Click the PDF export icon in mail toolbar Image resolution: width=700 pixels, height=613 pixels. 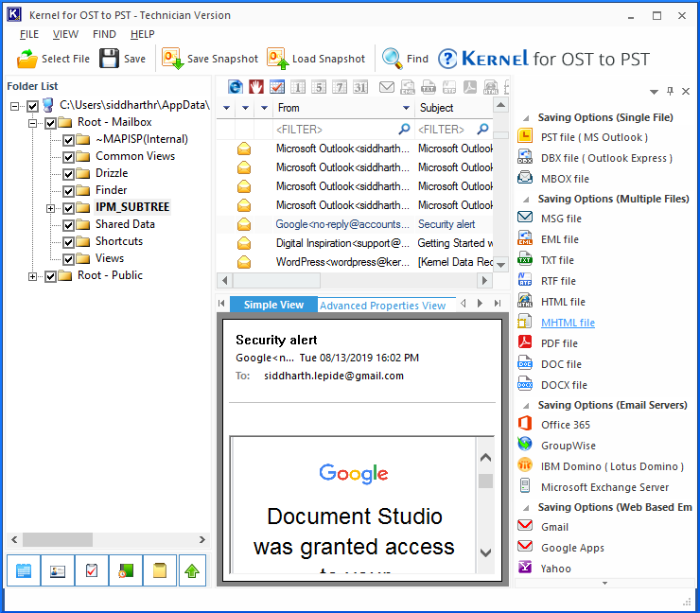point(469,87)
